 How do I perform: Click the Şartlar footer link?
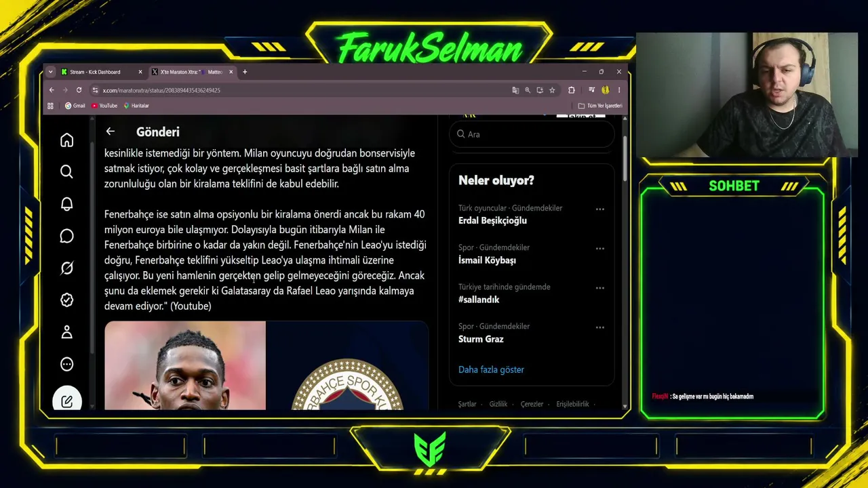pos(467,404)
